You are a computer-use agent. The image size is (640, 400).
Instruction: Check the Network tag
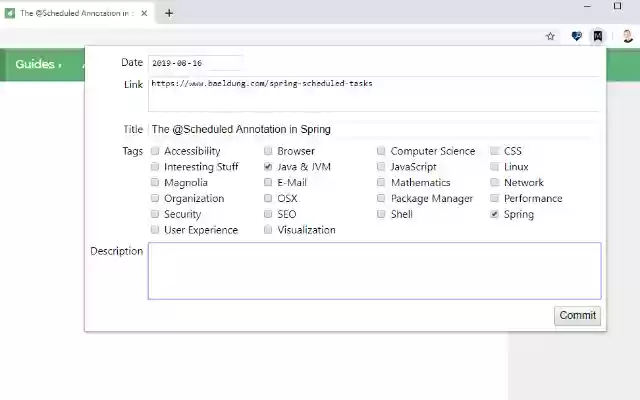click(494, 182)
